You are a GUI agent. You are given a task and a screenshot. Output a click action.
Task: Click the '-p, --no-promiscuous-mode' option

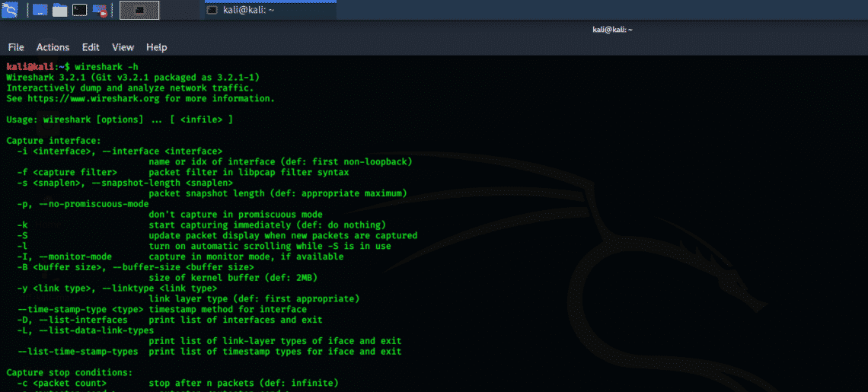coord(83,204)
